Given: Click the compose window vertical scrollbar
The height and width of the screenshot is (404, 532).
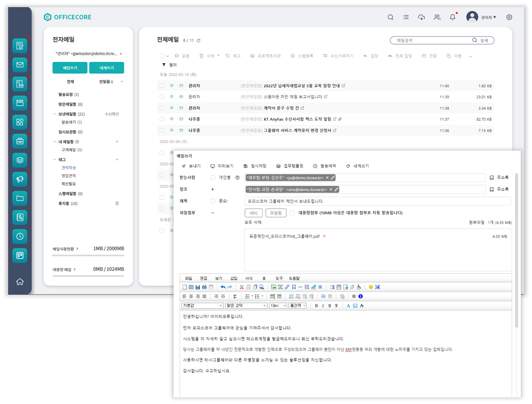Looking at the screenshot, I should pos(516,250).
